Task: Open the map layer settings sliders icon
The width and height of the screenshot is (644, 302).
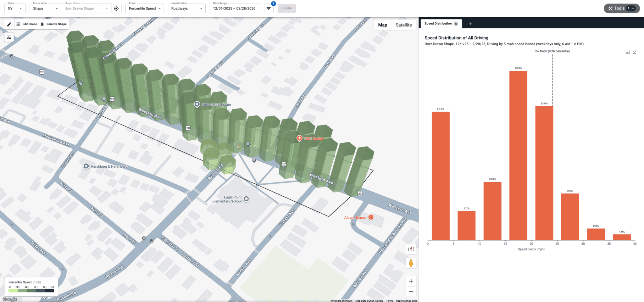Action: pos(9,37)
